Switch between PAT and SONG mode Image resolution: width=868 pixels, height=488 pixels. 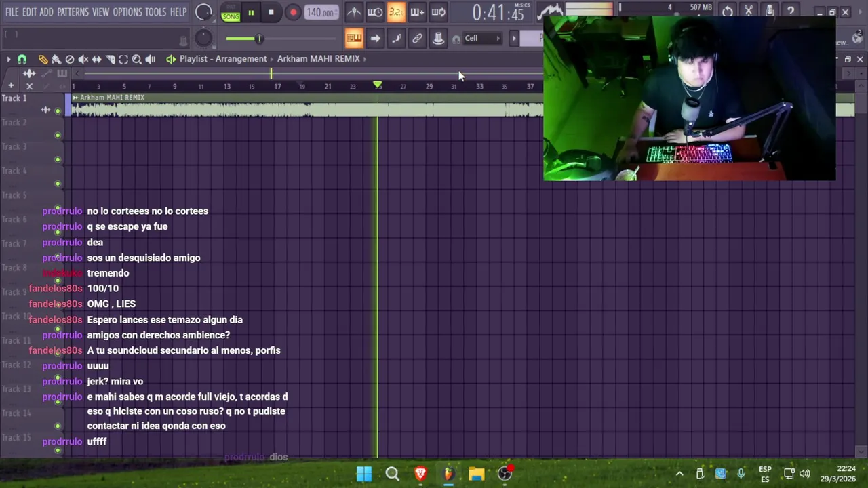[x=231, y=12]
